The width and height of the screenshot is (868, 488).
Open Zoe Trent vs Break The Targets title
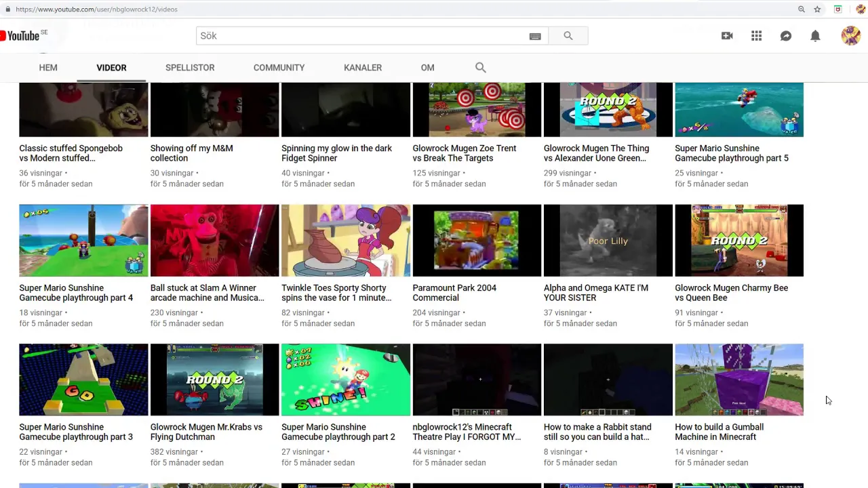click(465, 153)
